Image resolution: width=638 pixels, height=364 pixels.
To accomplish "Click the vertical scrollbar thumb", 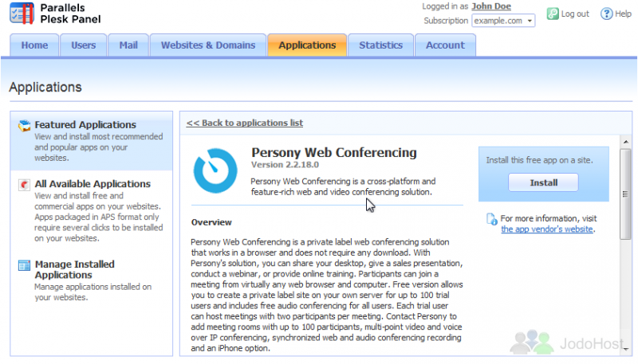I will pyautogui.click(x=625, y=194).
